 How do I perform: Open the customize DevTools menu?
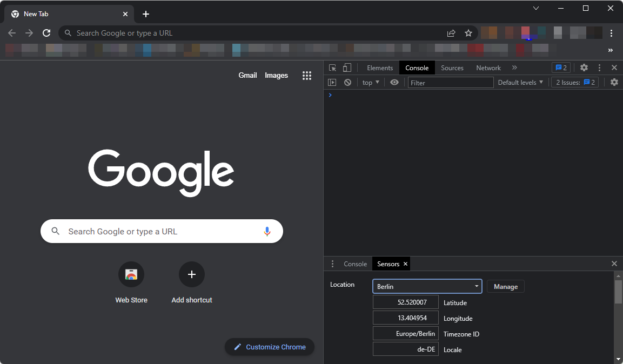point(599,68)
